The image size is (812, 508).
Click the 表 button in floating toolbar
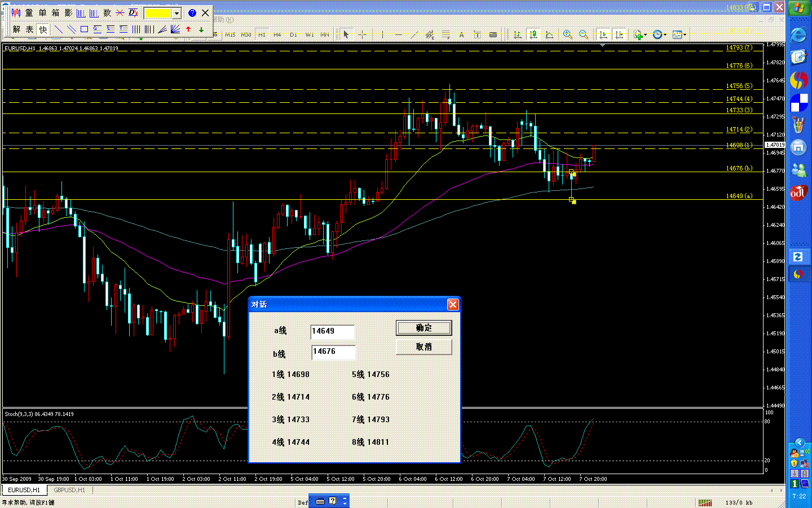29,29
